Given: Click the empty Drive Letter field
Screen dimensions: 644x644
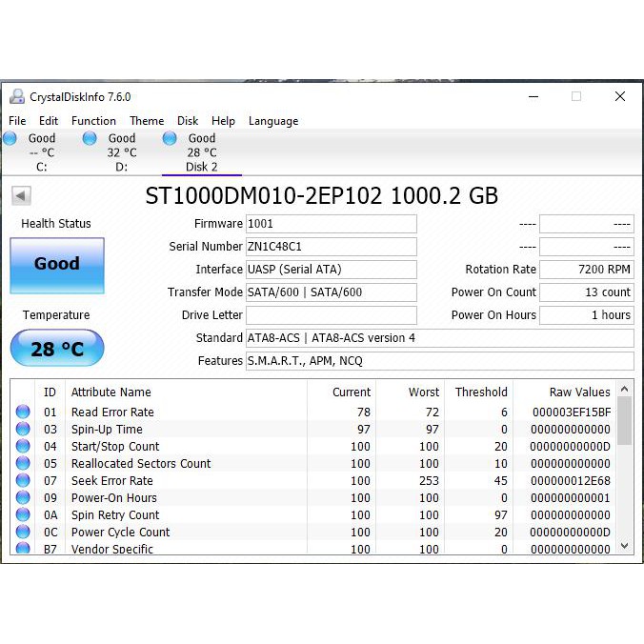Looking at the screenshot, I should [x=331, y=315].
